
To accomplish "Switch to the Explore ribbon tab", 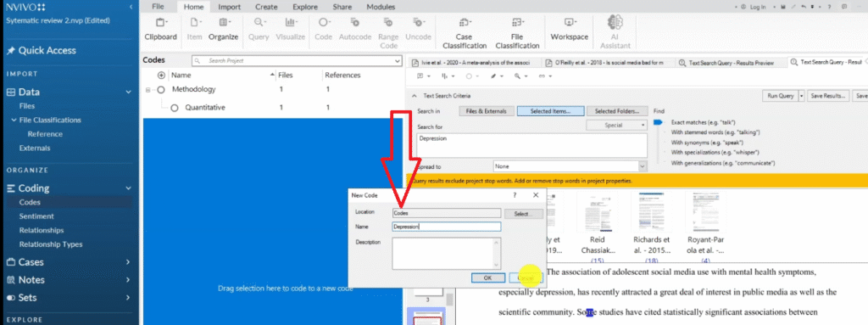I will point(305,7).
